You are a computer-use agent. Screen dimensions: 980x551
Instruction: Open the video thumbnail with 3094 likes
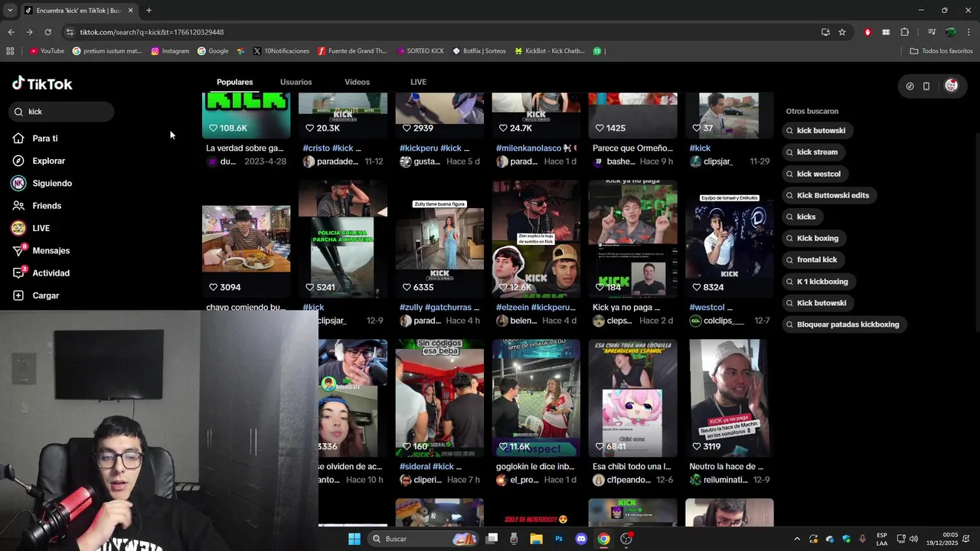click(x=246, y=239)
